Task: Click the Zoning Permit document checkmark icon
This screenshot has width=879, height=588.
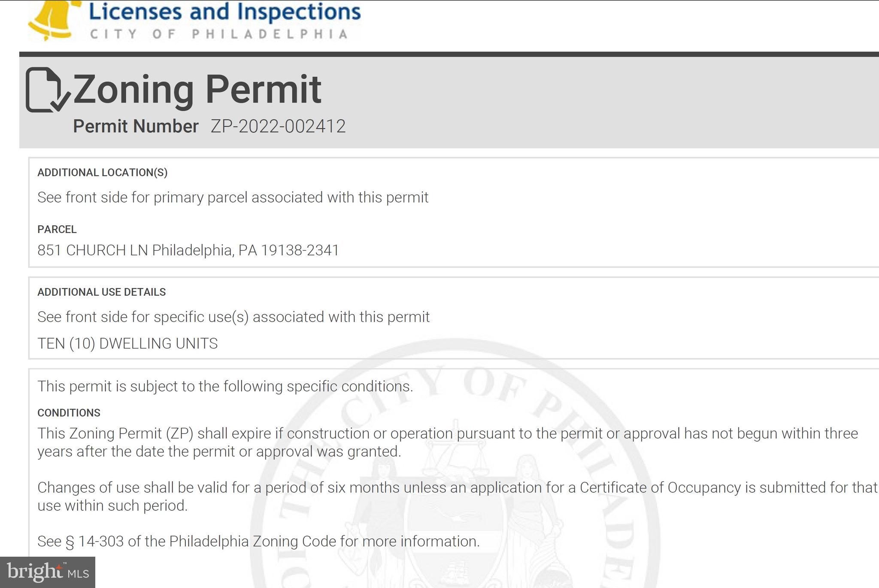Action: point(47,90)
